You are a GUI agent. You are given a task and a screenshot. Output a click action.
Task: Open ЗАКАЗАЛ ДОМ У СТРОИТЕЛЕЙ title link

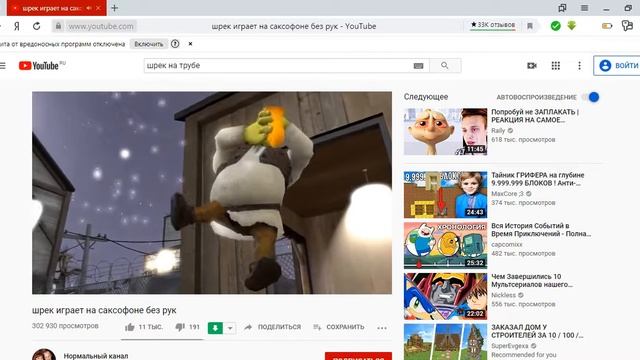click(537, 331)
